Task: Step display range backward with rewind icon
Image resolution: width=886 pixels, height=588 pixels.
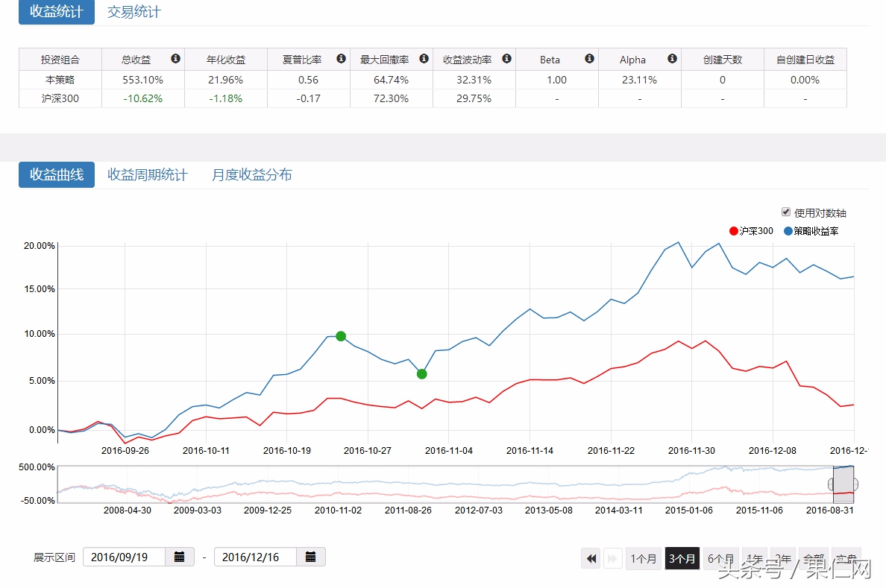Action: (x=591, y=559)
